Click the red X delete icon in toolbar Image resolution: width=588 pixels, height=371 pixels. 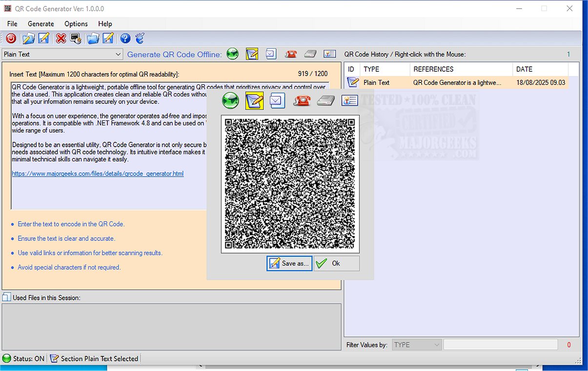click(61, 39)
